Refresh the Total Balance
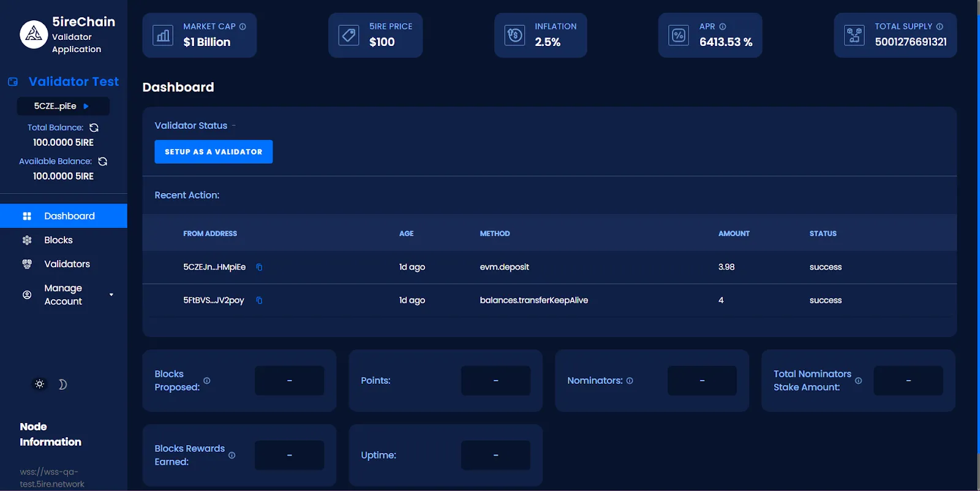Viewport: 980px width, 491px height. click(94, 128)
